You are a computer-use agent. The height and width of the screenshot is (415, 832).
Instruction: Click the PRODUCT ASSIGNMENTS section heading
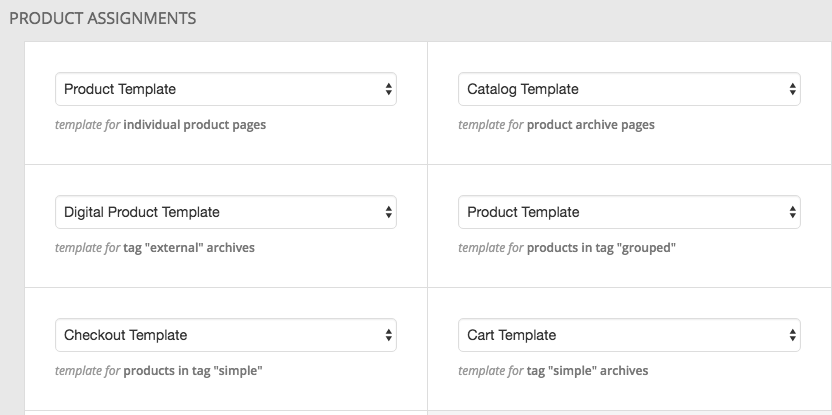point(102,19)
